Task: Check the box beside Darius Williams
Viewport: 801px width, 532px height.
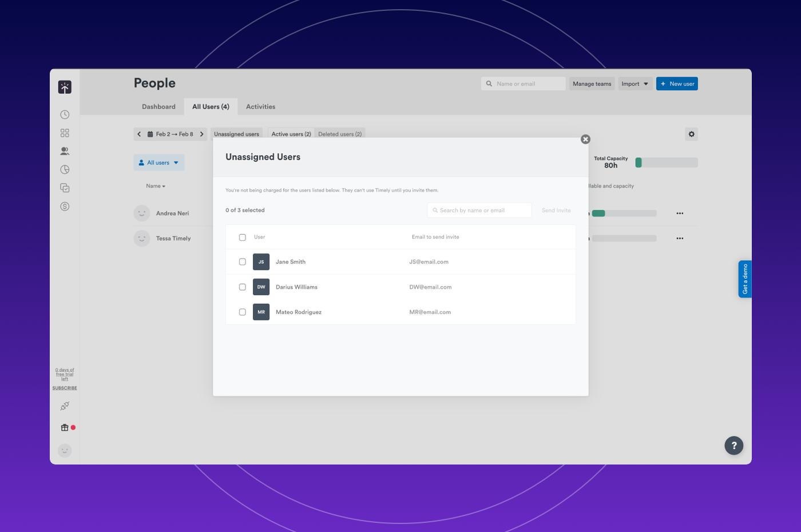Action: pyautogui.click(x=242, y=287)
